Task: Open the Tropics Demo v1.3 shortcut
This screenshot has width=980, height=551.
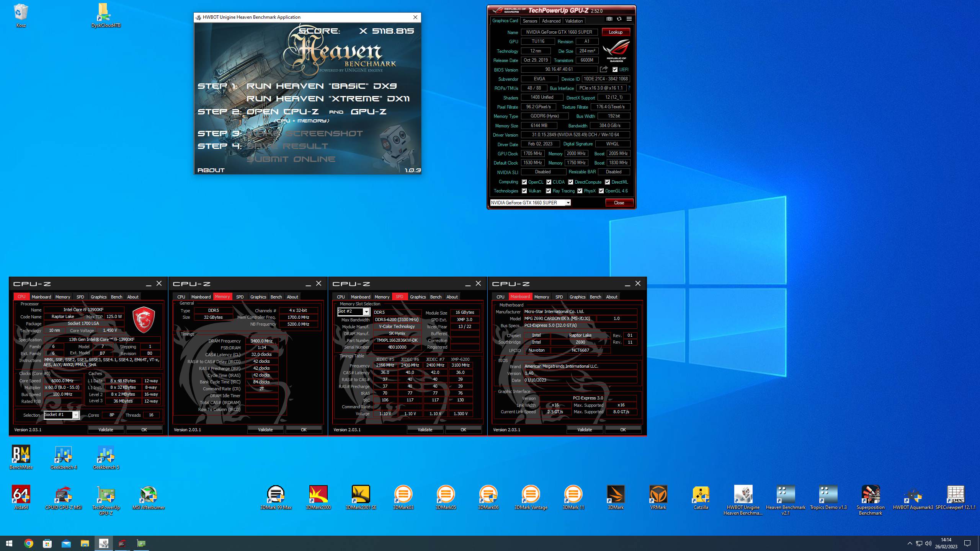Action: pyautogui.click(x=828, y=497)
